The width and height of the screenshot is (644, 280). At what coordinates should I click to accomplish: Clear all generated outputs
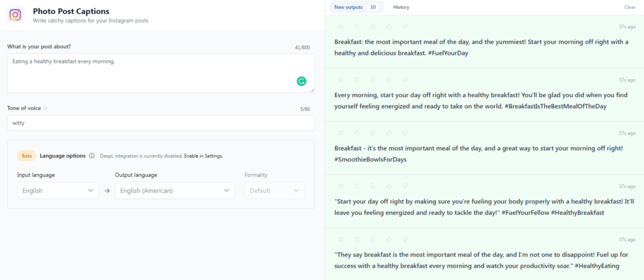[630, 7]
